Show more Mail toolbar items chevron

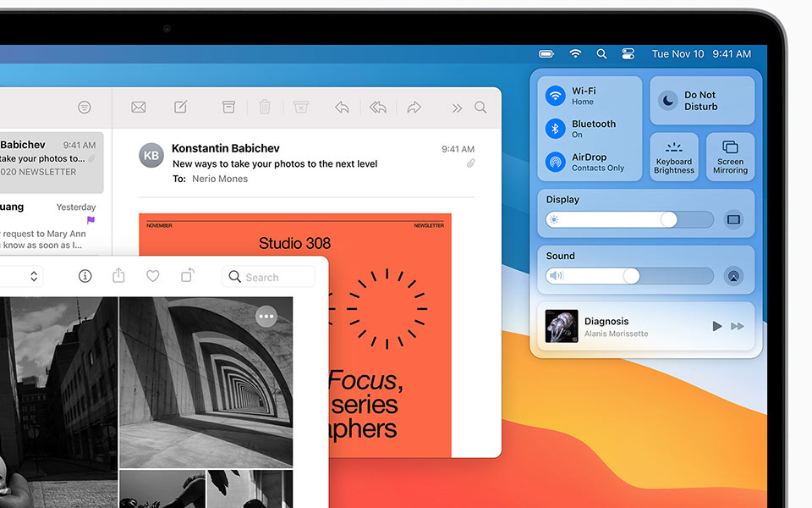point(457,108)
